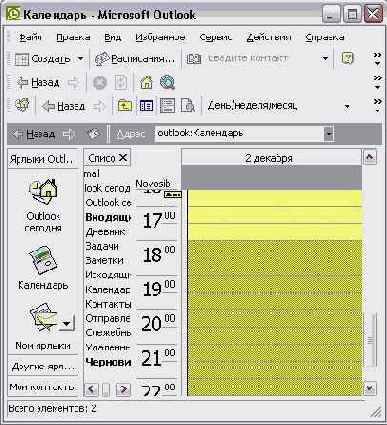Click forward arrow in web toolbar row
The height and width of the screenshot is (425, 387).
coord(74,83)
